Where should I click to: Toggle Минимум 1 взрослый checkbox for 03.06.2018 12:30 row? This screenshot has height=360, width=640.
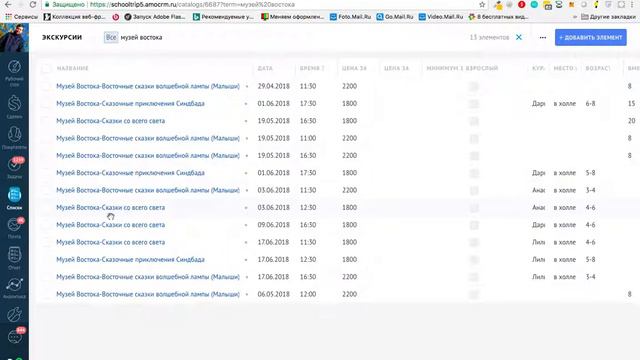pos(473,207)
